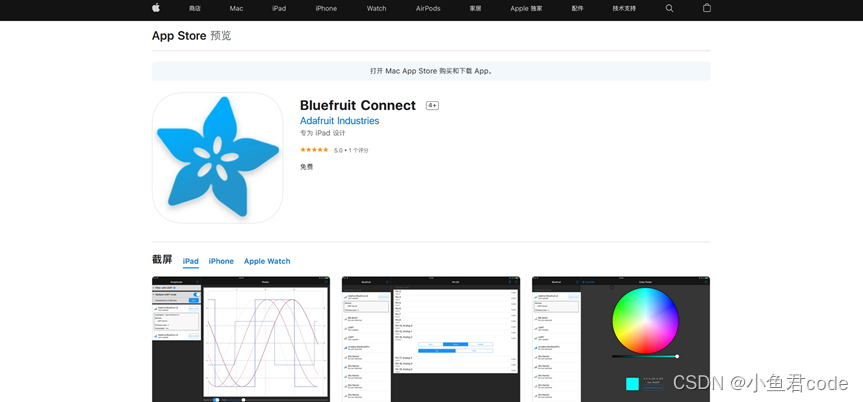Open the 家居 menu item
This screenshot has width=863, height=402.
(x=476, y=8)
